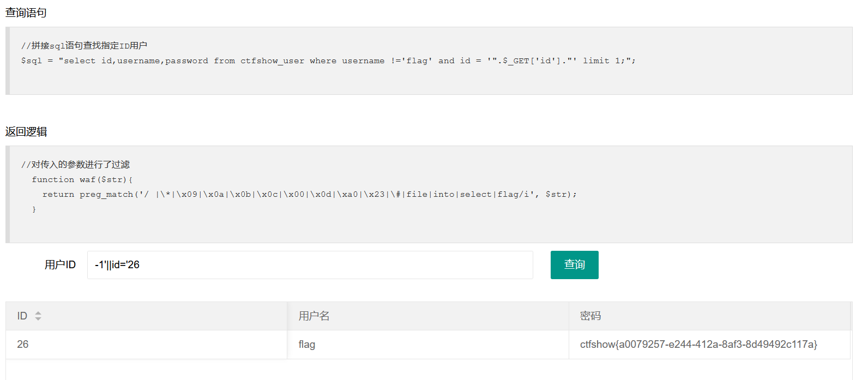The width and height of the screenshot is (868, 380).
Task: Click the username cell showing flag
Action: point(307,345)
